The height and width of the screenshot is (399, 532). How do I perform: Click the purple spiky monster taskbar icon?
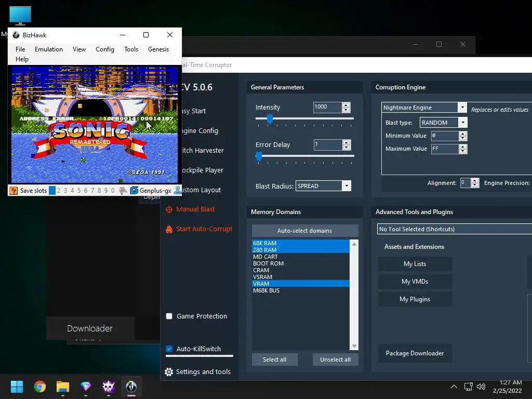(109, 387)
